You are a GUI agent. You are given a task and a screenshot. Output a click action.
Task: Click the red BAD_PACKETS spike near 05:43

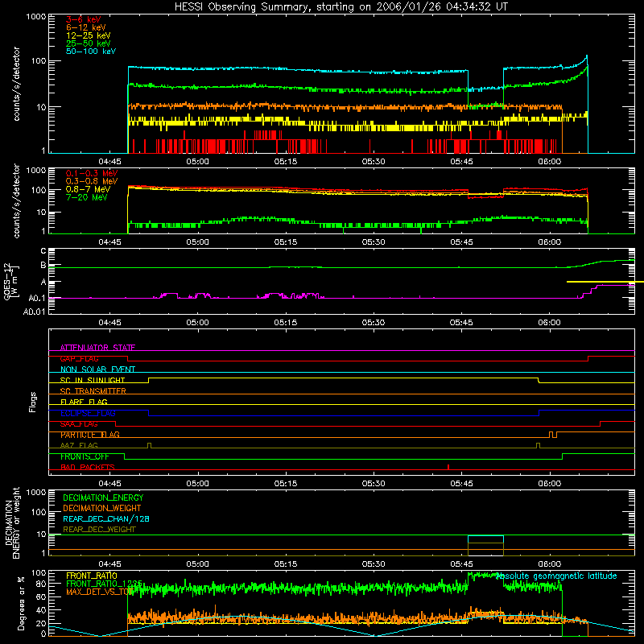tap(448, 467)
